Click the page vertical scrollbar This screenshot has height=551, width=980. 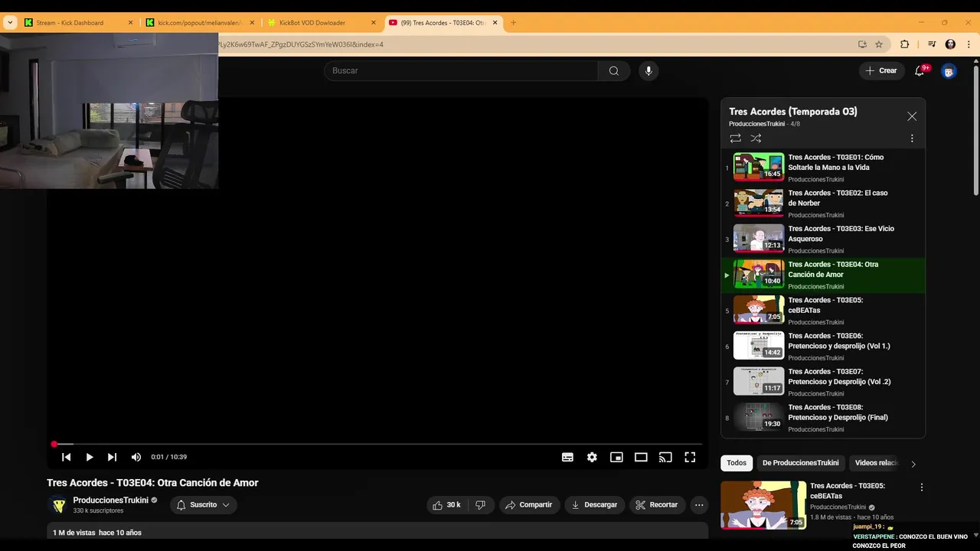[x=976, y=129]
